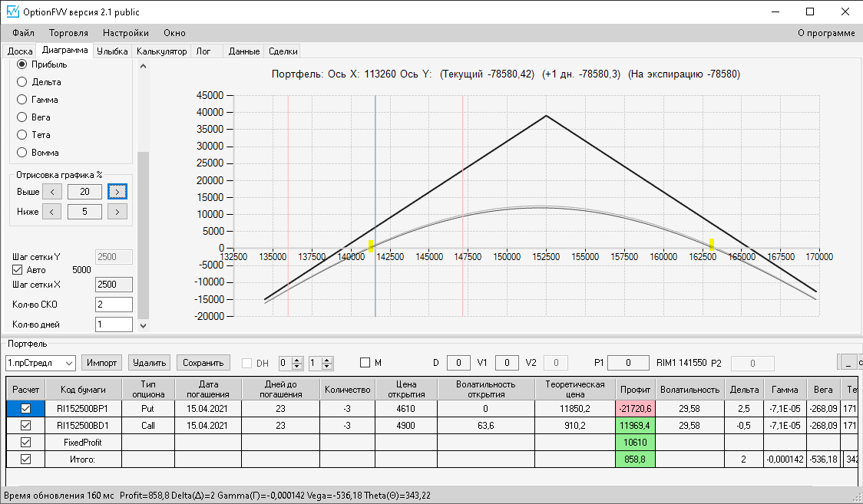Select the Дельта radio button
Screen dimensions: 863x504
[22, 82]
